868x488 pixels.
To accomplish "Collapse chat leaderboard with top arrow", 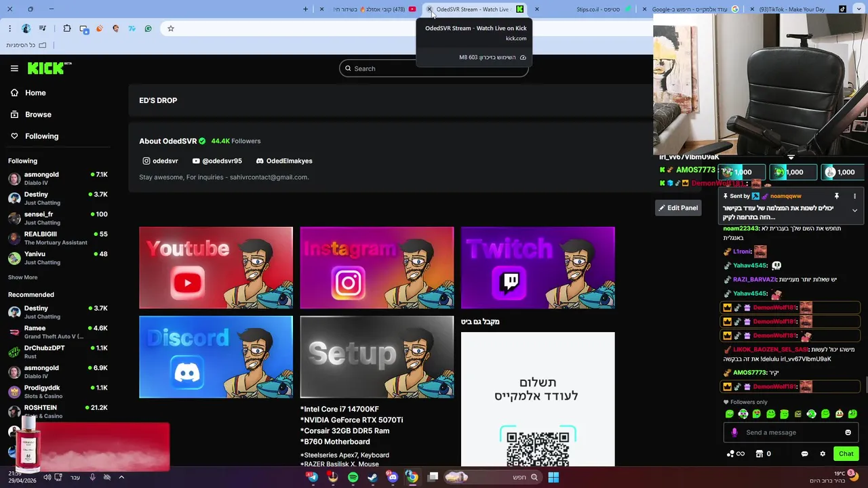I will coord(791,158).
